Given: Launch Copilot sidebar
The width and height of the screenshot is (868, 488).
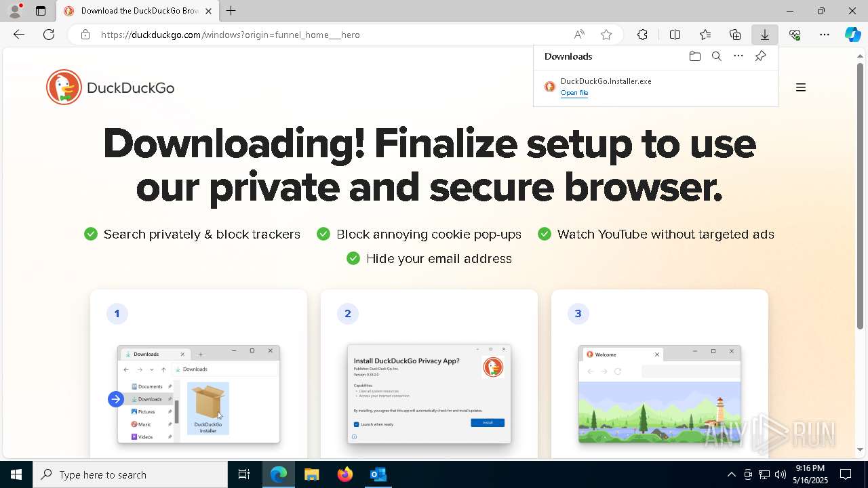Looking at the screenshot, I should point(852,35).
